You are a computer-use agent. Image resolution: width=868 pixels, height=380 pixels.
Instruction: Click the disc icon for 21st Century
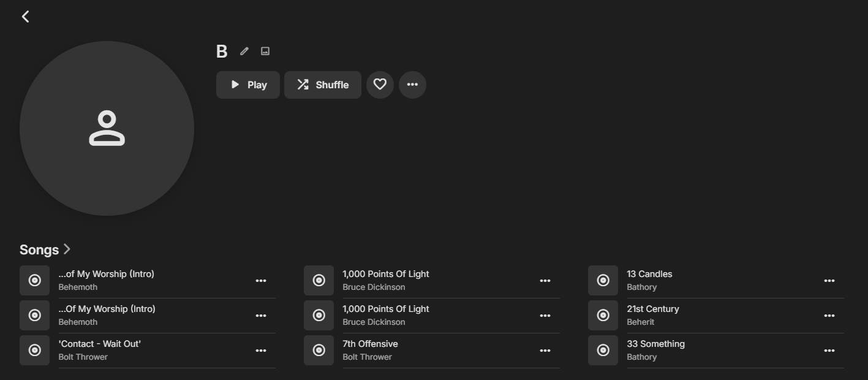click(603, 315)
